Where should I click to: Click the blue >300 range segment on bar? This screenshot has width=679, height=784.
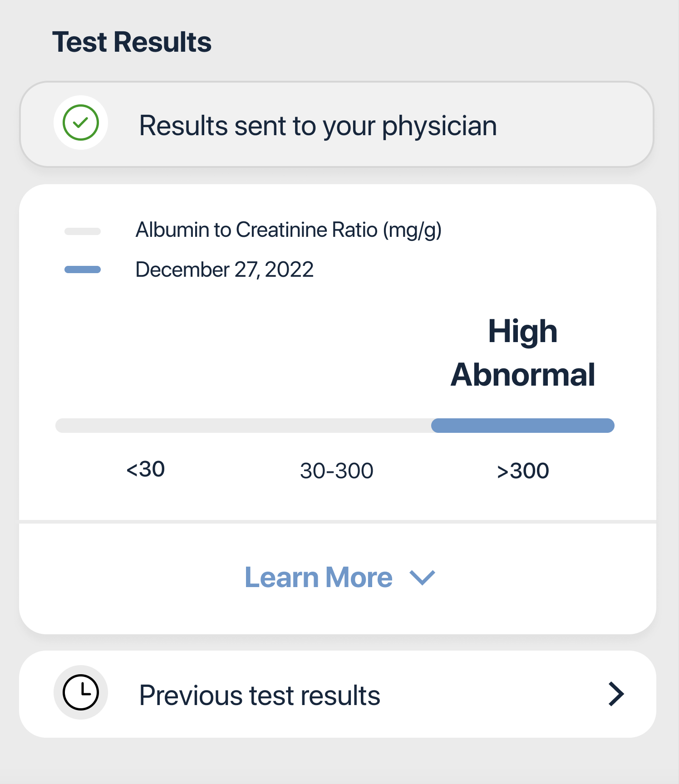pos(523,426)
